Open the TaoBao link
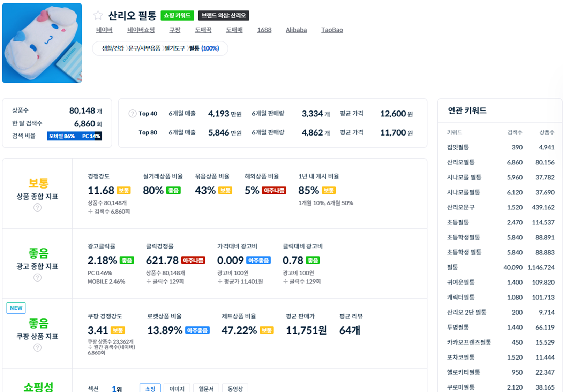This screenshot has height=392, width=563. point(332,30)
